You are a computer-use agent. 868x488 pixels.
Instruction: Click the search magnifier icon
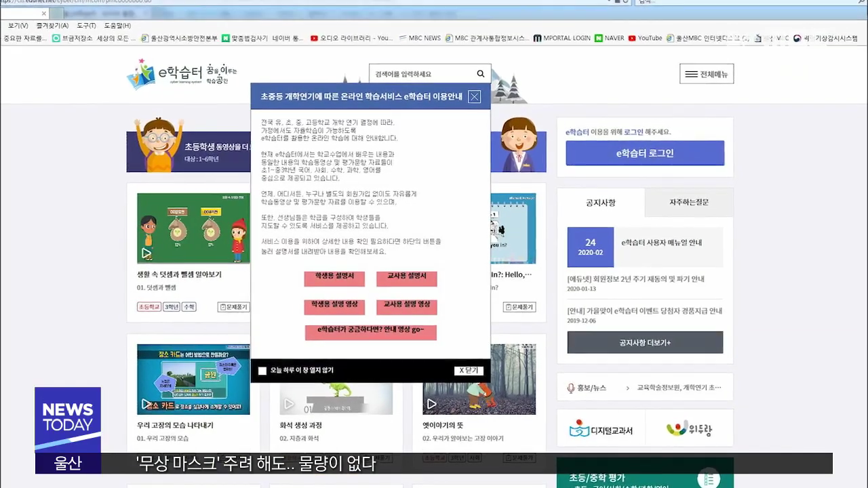click(481, 74)
